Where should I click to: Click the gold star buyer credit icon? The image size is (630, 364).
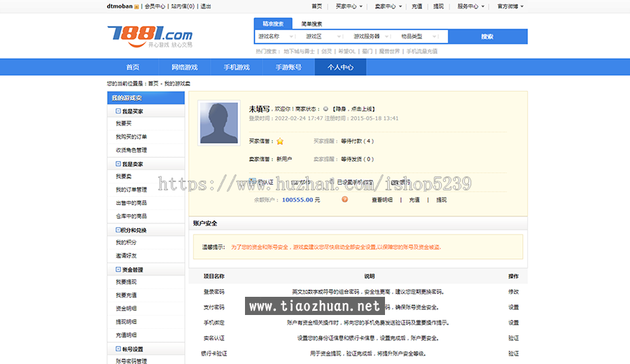click(280, 141)
